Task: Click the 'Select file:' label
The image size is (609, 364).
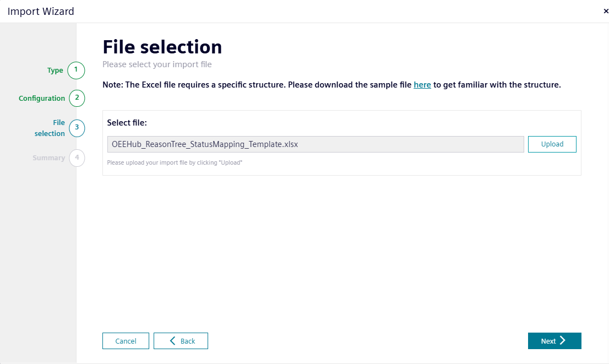Action: 127,123
